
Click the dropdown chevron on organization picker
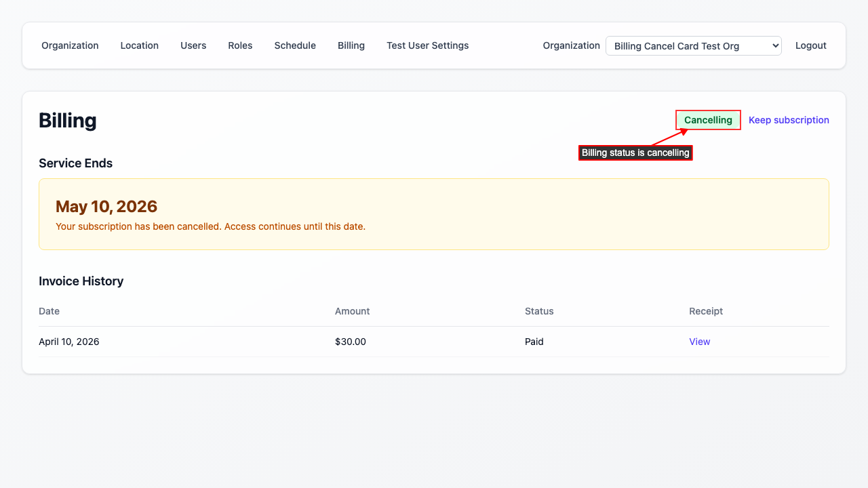click(774, 45)
